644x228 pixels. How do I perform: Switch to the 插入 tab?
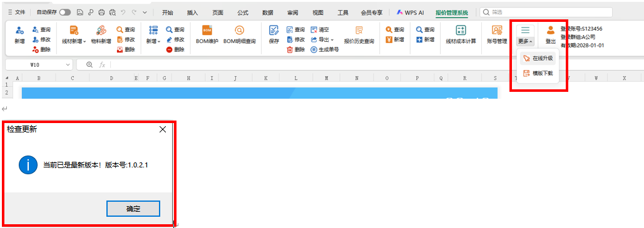(192, 12)
